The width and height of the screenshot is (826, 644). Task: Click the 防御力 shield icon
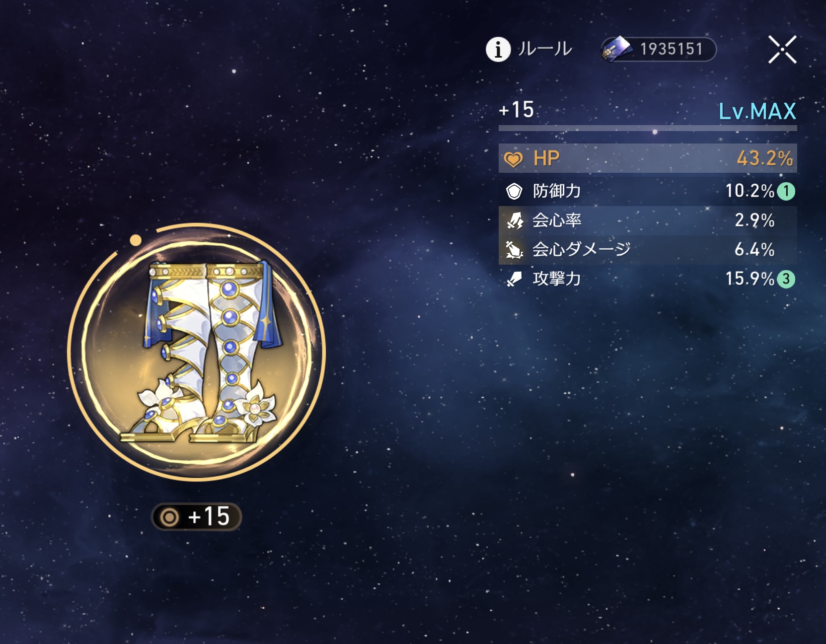[514, 191]
